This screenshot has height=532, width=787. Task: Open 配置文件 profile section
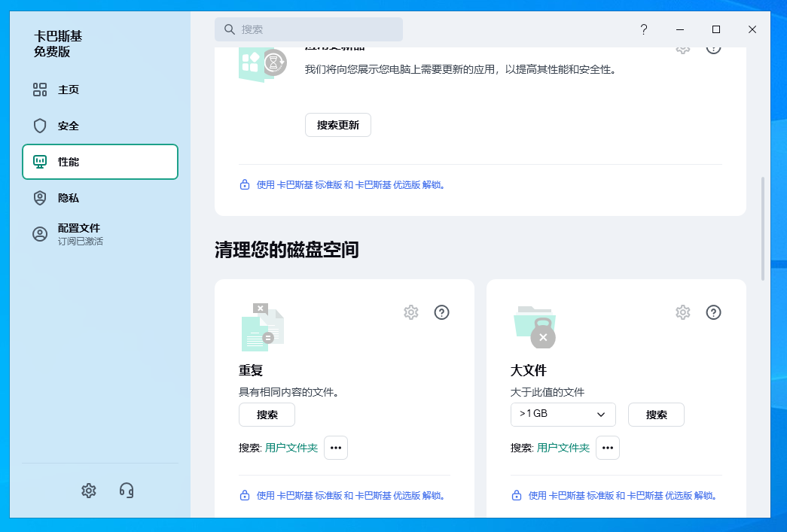click(x=100, y=234)
